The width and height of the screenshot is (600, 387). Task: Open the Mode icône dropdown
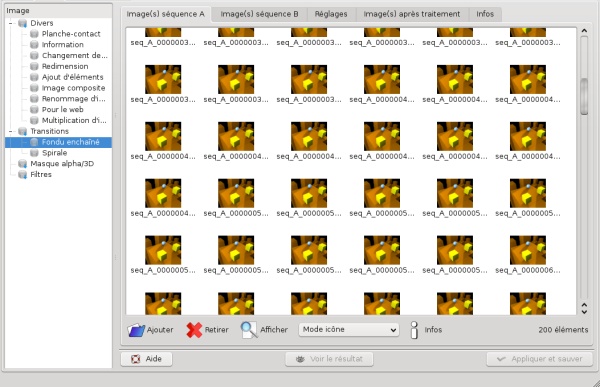pos(349,330)
